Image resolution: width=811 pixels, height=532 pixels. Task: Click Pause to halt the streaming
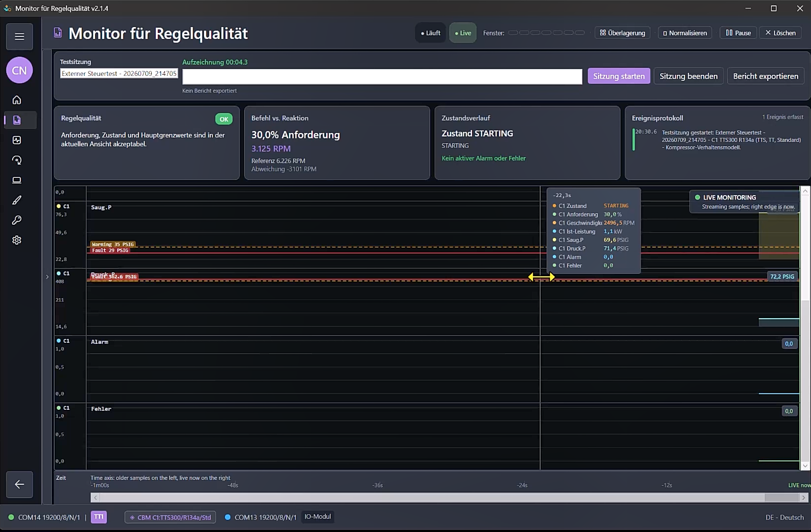tap(738, 33)
